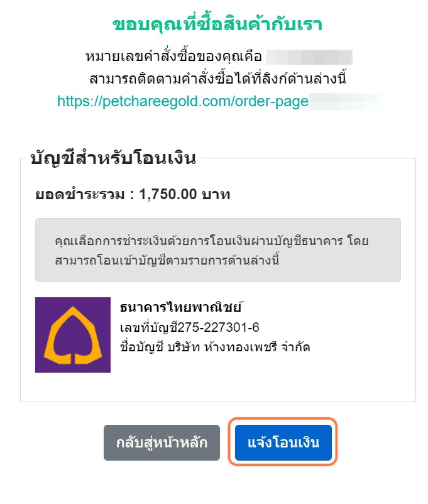
Task: Click the section title บัญชีสำหรับโอนเงิน
Action: coord(113,158)
